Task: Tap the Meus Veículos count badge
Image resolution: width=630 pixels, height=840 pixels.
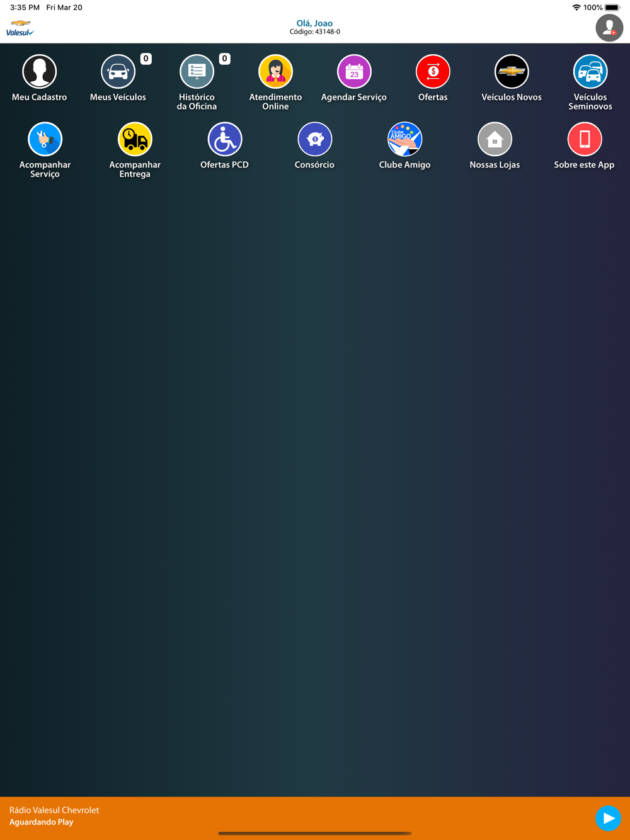Action: (146, 59)
